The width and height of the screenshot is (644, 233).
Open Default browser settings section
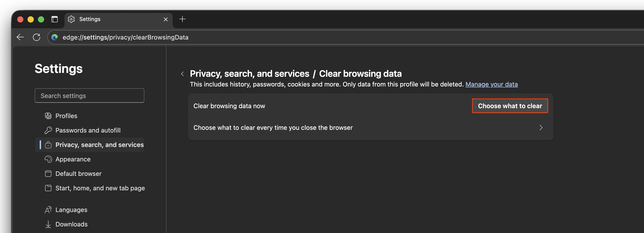tap(78, 174)
